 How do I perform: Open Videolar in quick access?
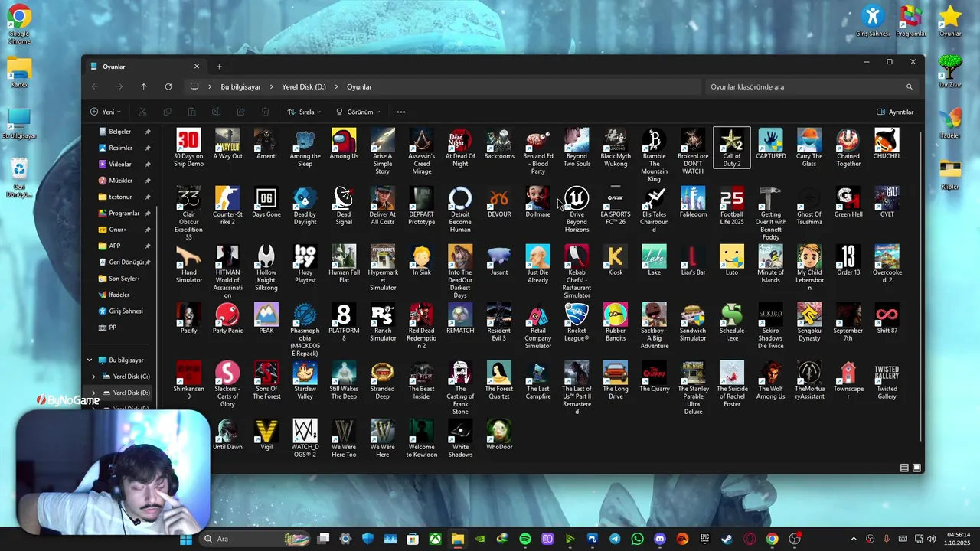[120, 164]
